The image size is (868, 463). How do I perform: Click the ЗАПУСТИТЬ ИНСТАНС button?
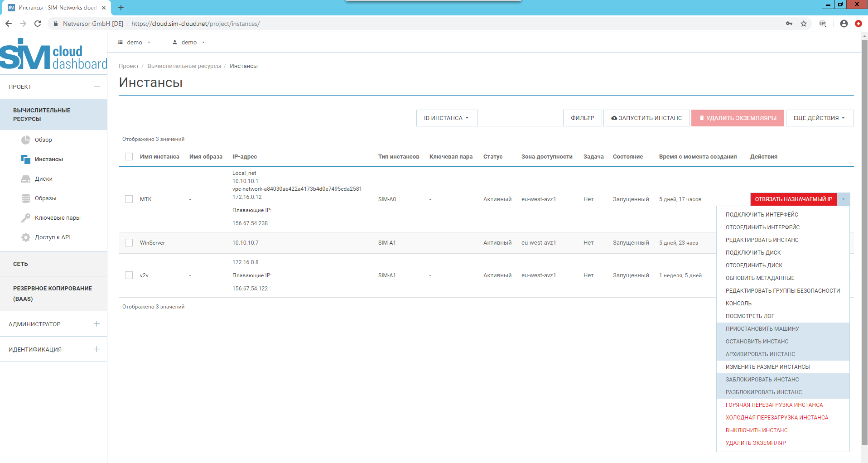pyautogui.click(x=646, y=118)
